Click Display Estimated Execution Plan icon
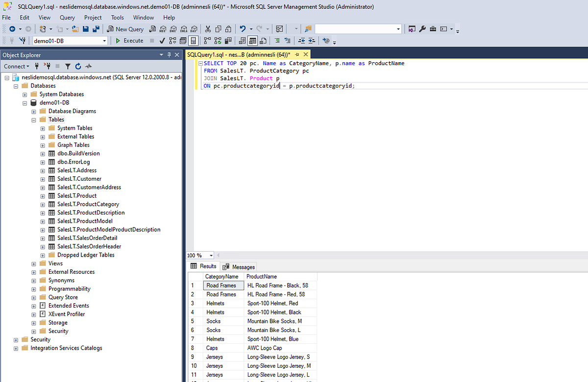Screen dimensions: 588x382 pyautogui.click(x=172, y=41)
